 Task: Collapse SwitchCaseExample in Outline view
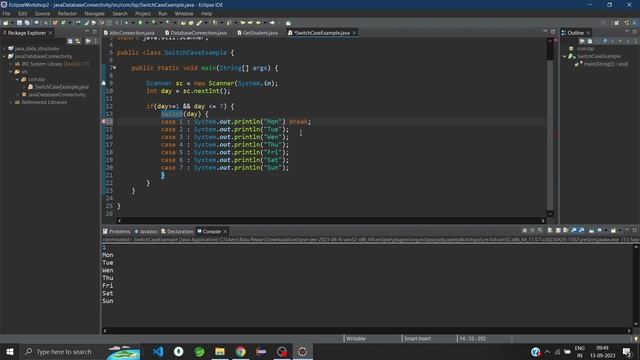(565, 56)
